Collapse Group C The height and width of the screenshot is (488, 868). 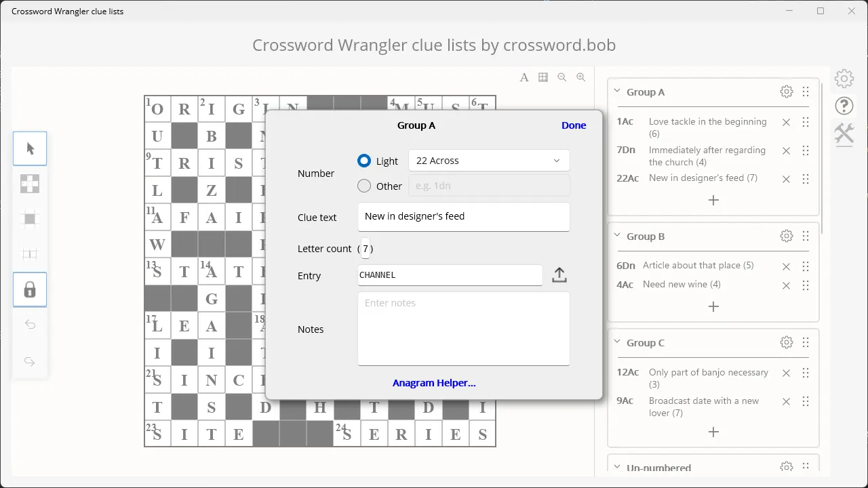coord(617,342)
